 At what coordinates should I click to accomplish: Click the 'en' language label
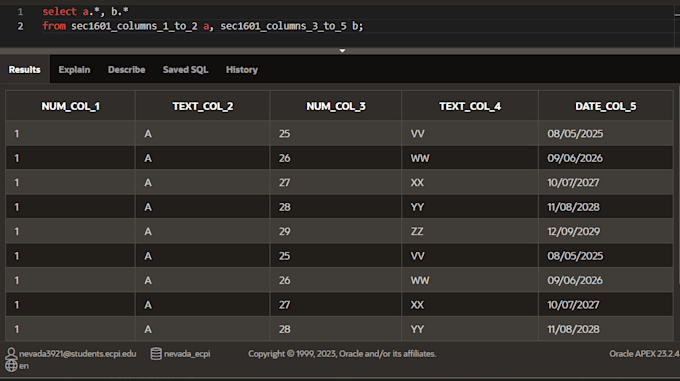click(x=24, y=366)
